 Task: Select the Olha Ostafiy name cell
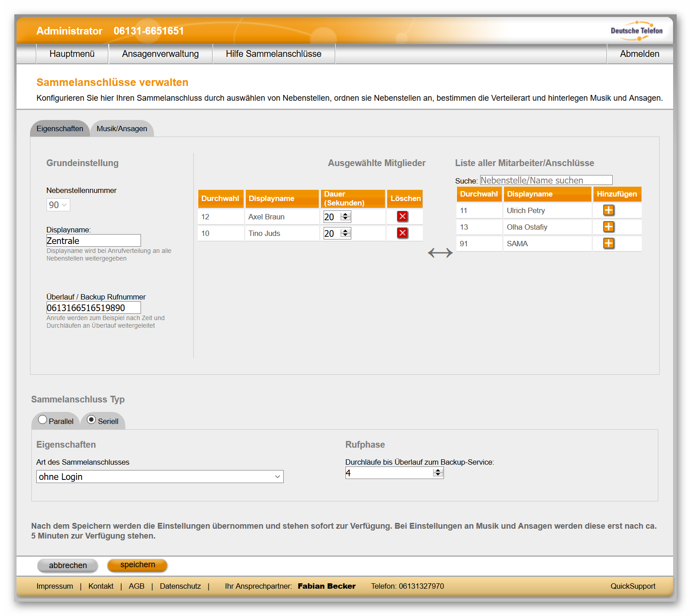tap(547, 227)
